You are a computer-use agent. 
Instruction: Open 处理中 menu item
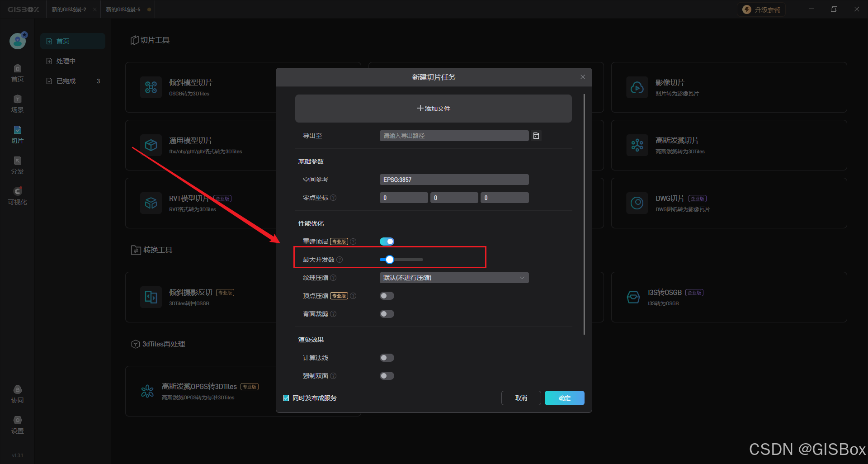[x=73, y=61]
